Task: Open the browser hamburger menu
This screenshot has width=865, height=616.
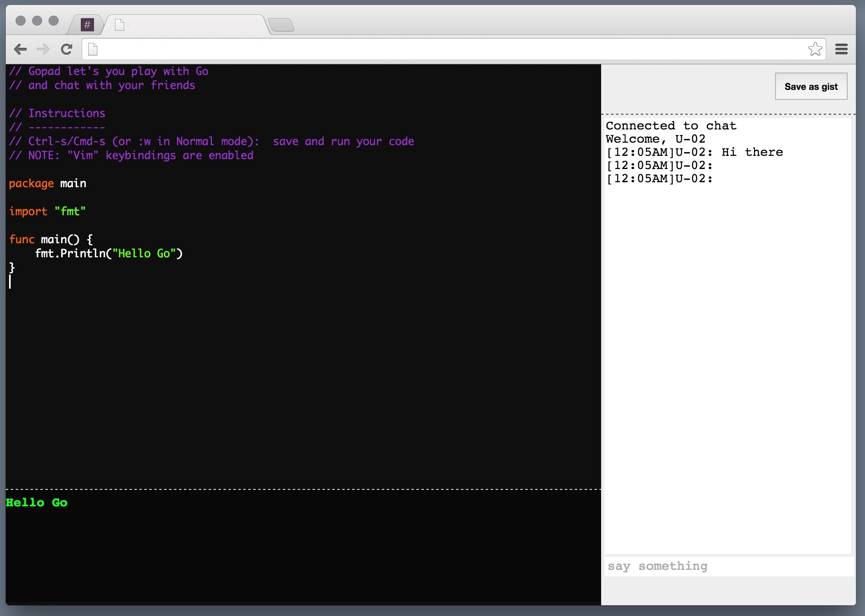Action: [x=841, y=49]
